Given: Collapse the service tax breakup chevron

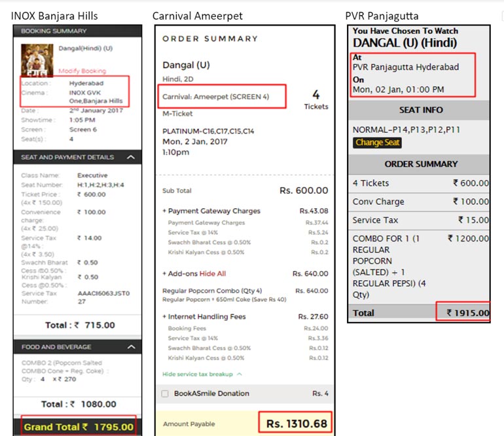Looking at the screenshot, I should (x=239, y=374).
